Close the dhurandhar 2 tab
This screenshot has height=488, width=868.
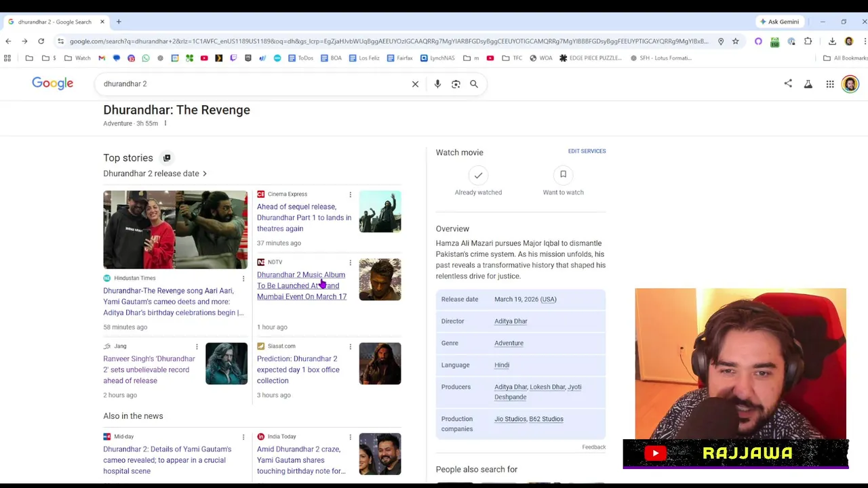[102, 22]
